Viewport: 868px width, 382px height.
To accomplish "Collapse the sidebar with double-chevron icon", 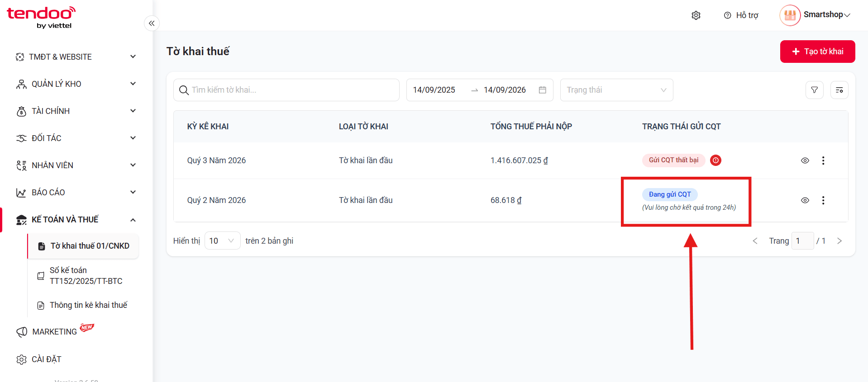I will (152, 23).
